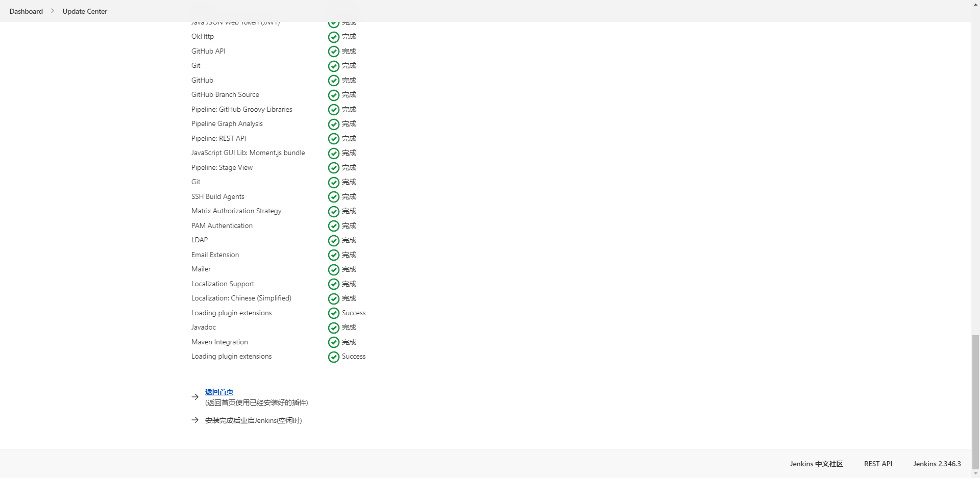Click the Localization Support text
980x478 pixels.
pyautogui.click(x=223, y=284)
